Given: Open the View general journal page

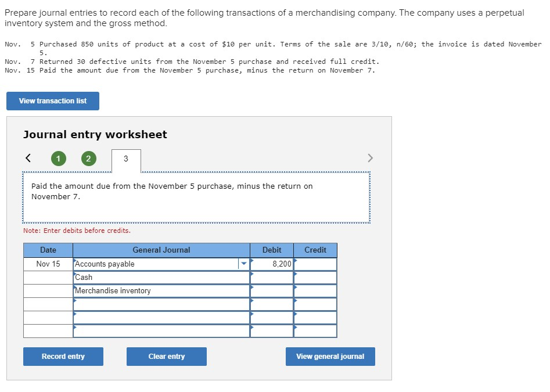Looking at the screenshot, I should point(330,356).
